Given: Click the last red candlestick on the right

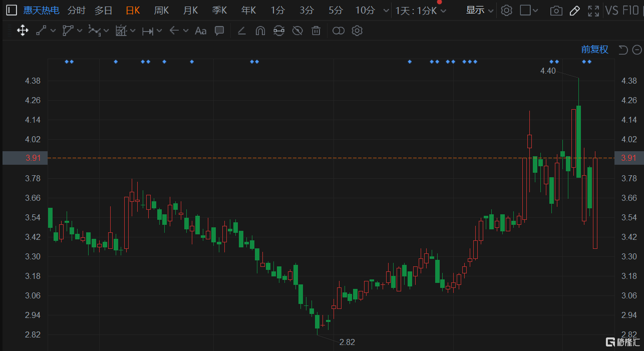Looking at the screenshot, I should [595, 203].
